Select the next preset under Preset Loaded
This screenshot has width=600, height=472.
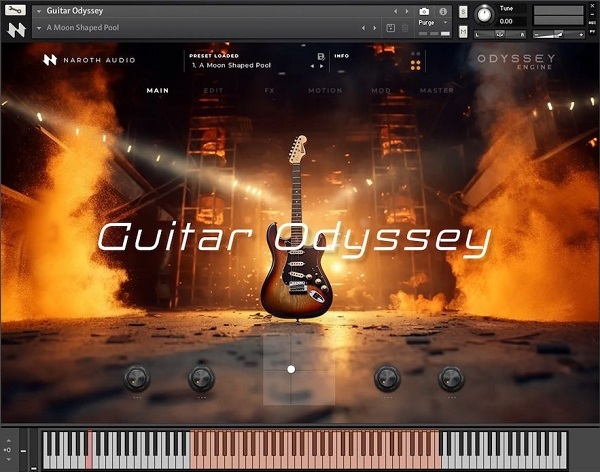tap(321, 66)
